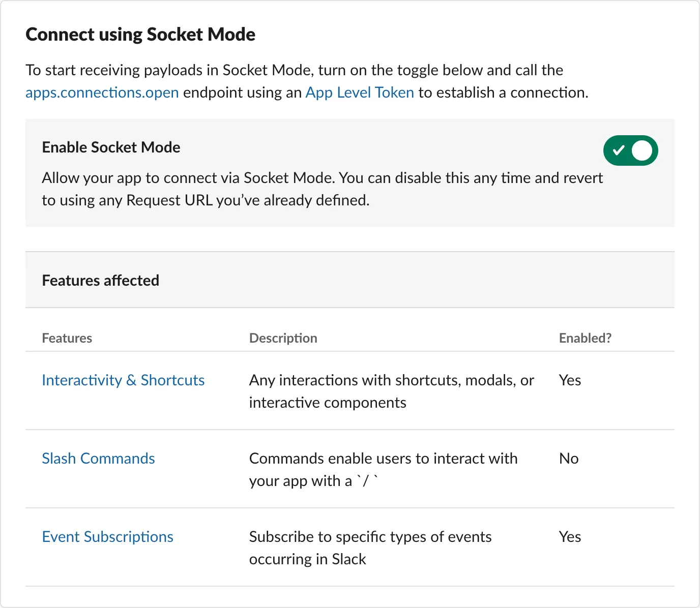Click the Connect using Socket Mode heading
The image size is (700, 608).
click(140, 34)
